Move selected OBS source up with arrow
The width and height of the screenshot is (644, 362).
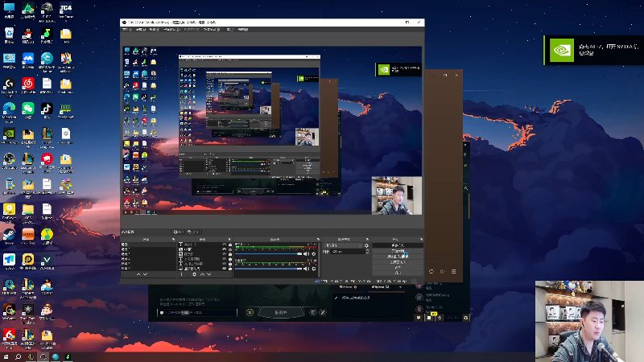[202, 274]
